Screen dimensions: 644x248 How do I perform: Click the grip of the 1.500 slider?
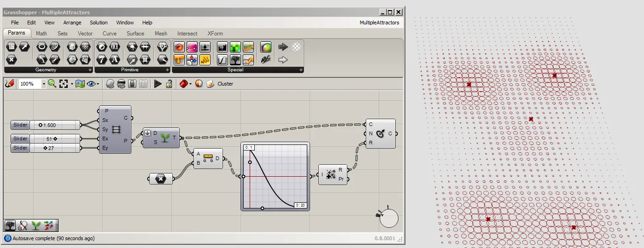[41, 125]
